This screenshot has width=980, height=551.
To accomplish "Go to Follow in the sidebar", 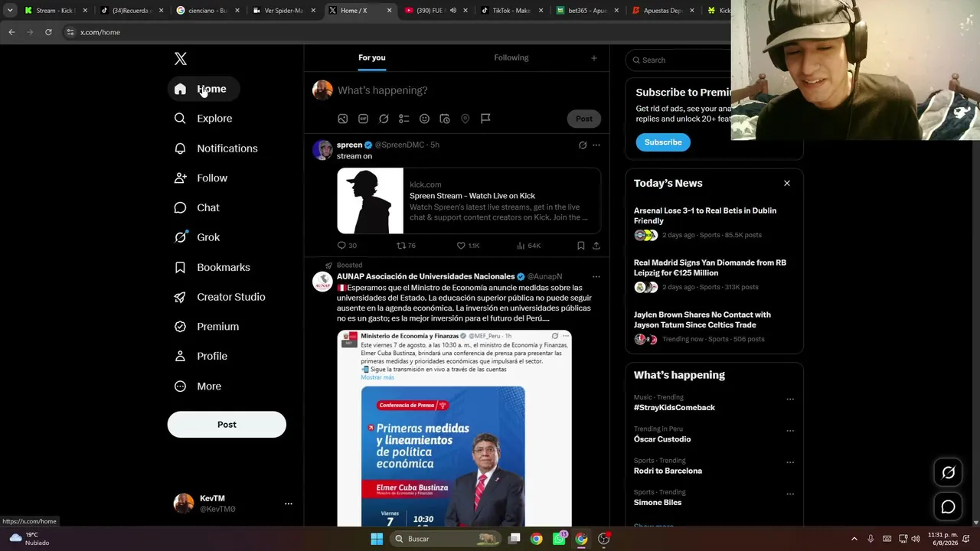I will (201, 178).
